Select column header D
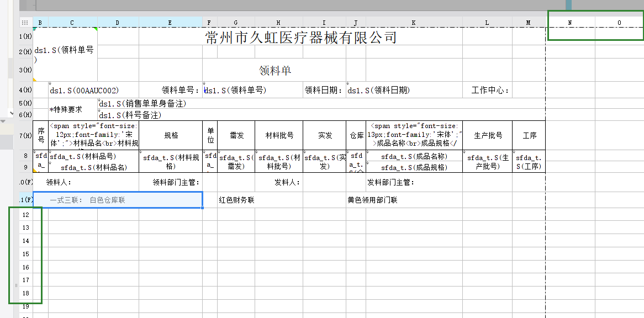The height and width of the screenshot is (318, 644). pos(118,23)
